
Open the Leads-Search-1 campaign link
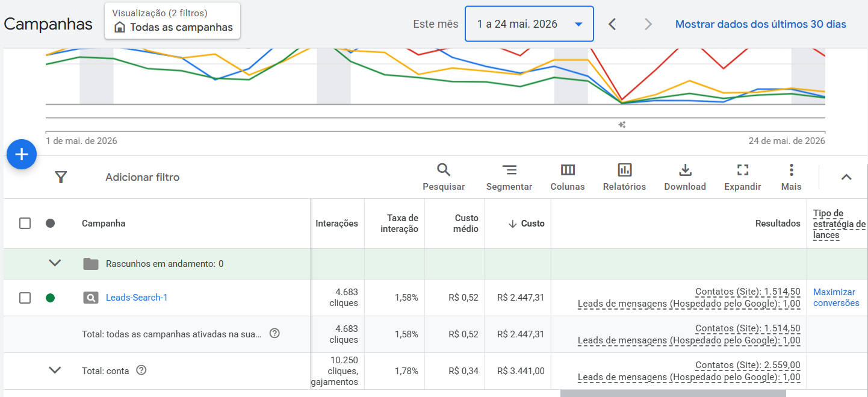(x=137, y=298)
